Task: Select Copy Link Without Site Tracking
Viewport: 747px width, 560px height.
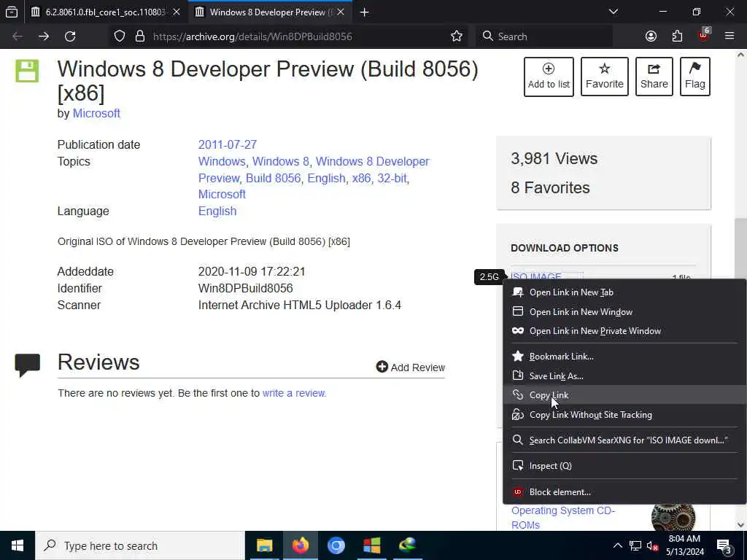Action: click(x=624, y=415)
